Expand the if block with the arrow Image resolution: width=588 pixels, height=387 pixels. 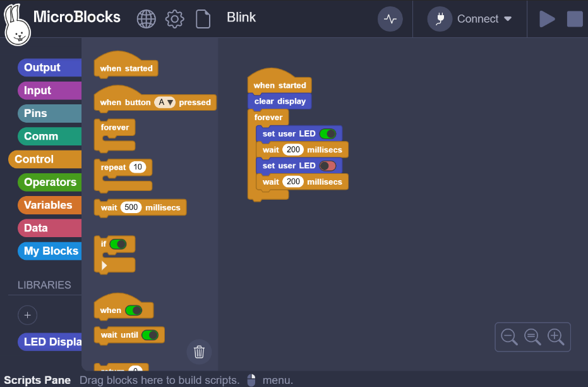point(104,266)
